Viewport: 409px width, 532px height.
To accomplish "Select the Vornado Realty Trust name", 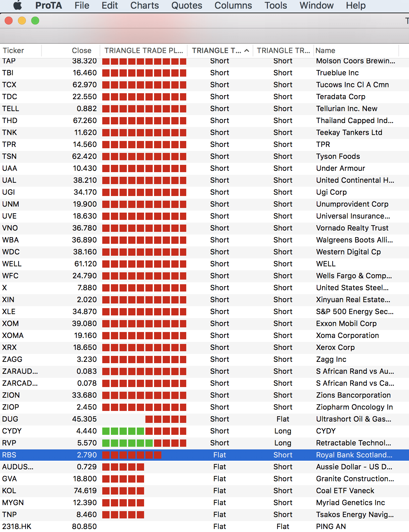I will click(x=352, y=228).
